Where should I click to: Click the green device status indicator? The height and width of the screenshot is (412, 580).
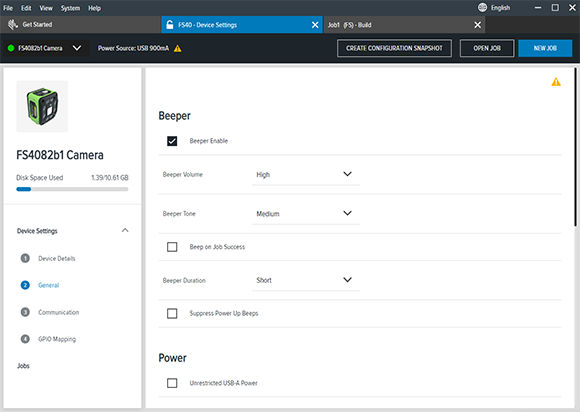pyautogui.click(x=11, y=48)
